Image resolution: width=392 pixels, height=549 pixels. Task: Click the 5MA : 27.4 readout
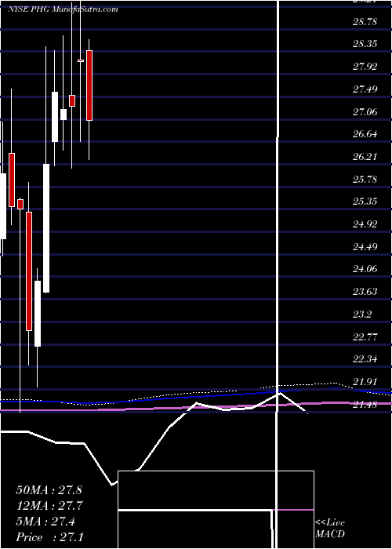click(45, 522)
